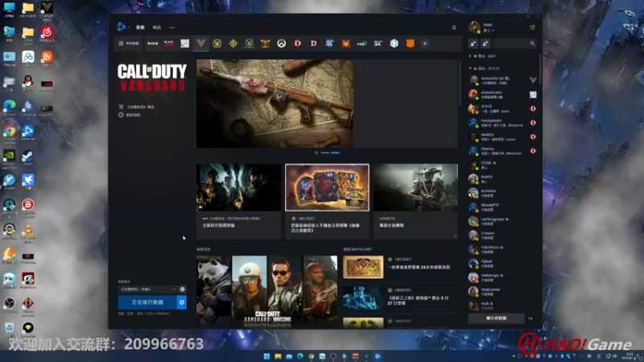This screenshot has height=362, width=644.
Task: Open the Windows Start button
Action: tap(266, 356)
